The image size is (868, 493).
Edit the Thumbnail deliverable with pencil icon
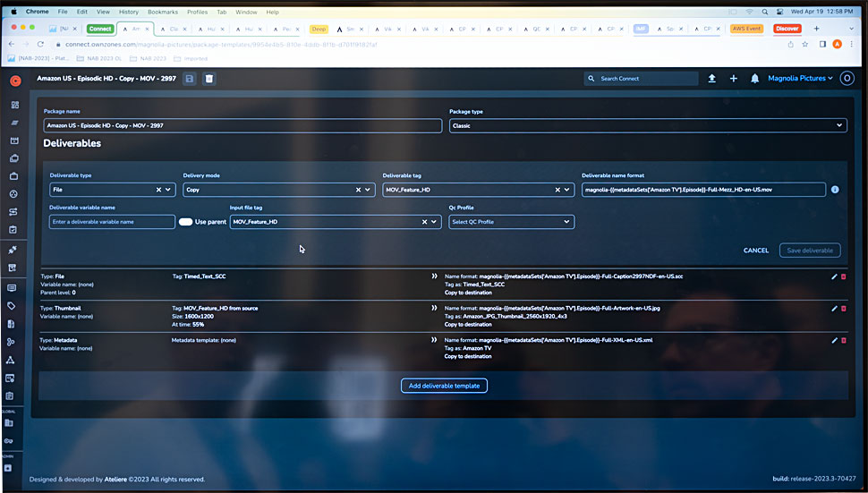[x=834, y=309]
